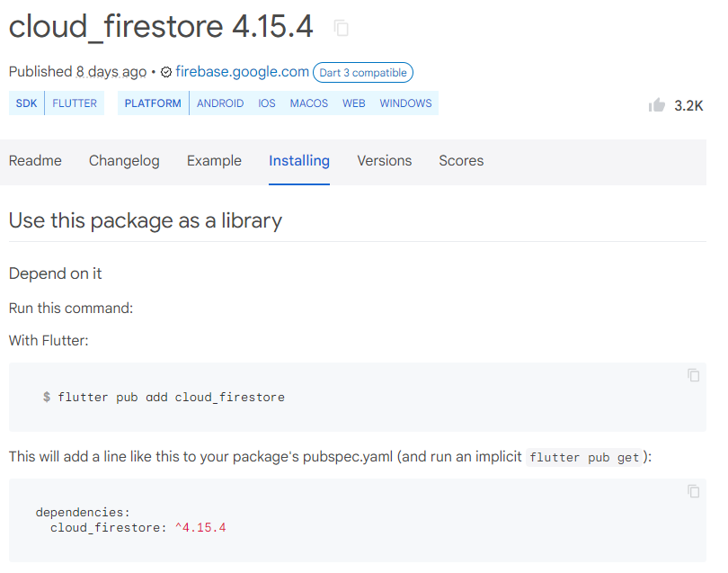View the Versions tab

pyautogui.click(x=384, y=161)
